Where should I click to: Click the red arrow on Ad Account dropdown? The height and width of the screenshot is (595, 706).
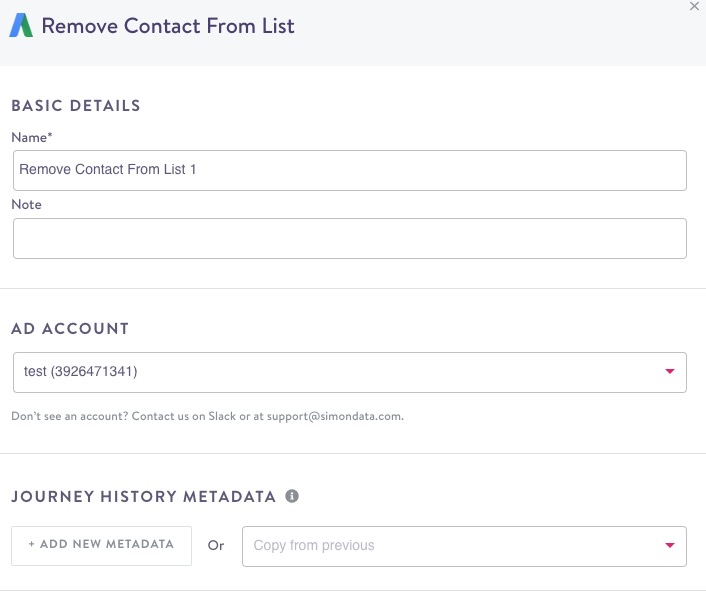click(670, 372)
